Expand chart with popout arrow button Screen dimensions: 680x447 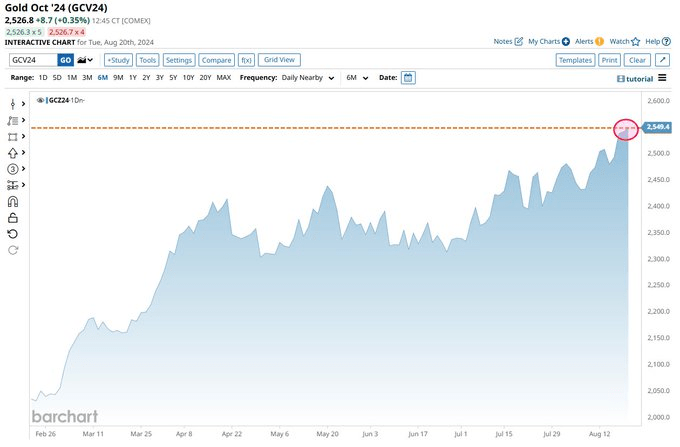point(663,60)
